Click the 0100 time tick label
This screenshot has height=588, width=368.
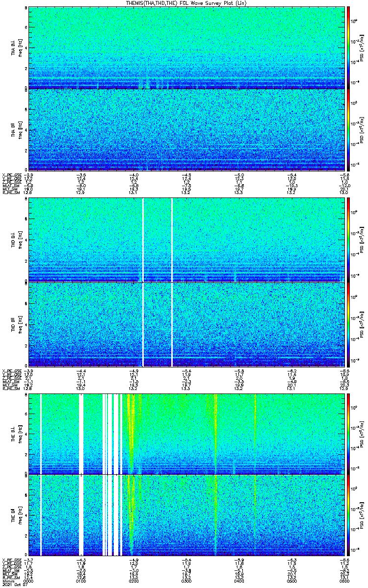pyautogui.click(x=81, y=581)
